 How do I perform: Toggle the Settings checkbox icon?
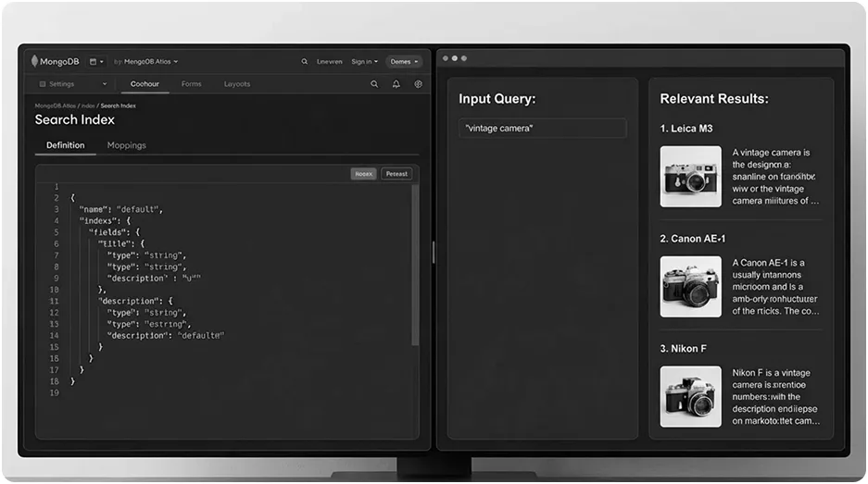coord(42,84)
